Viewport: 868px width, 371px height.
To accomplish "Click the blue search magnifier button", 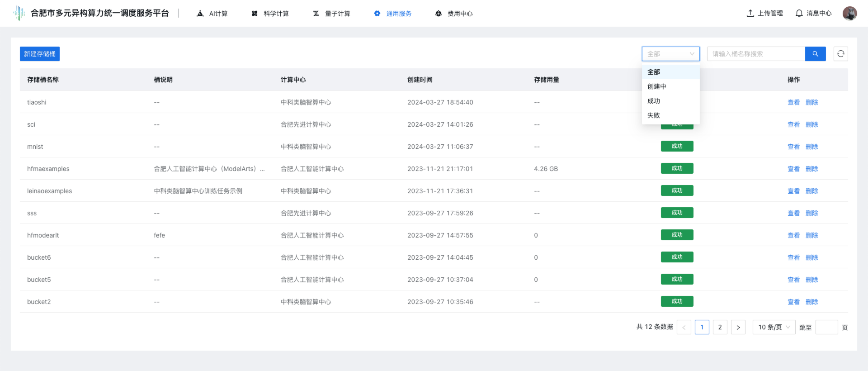I will (815, 54).
